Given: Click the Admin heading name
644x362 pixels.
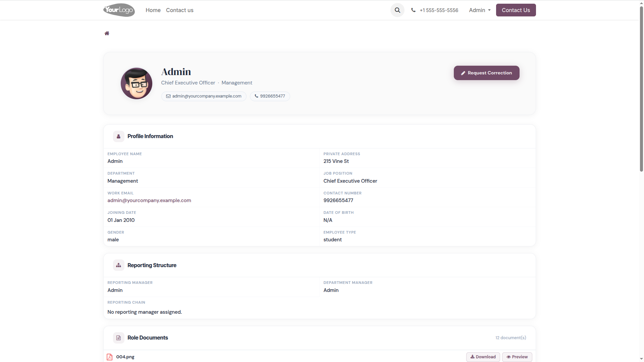Looking at the screenshot, I should tap(176, 72).
